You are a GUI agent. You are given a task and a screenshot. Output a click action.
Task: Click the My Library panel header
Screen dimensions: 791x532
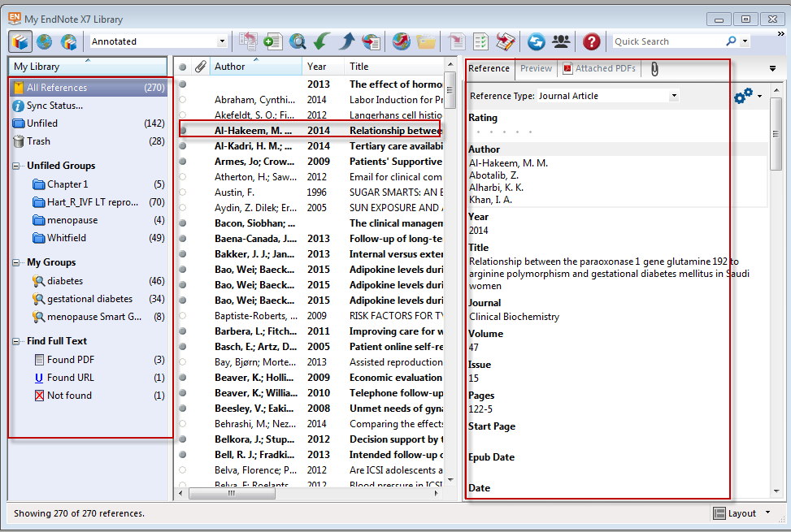point(88,67)
